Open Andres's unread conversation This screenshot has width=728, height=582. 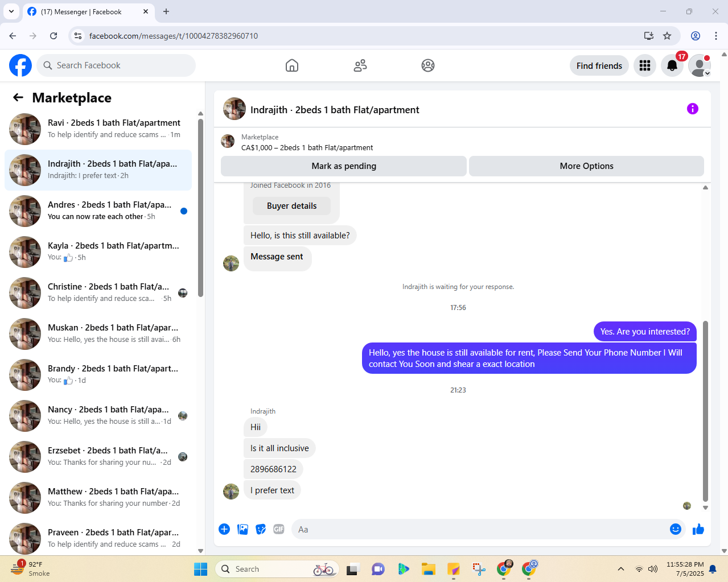98,211
